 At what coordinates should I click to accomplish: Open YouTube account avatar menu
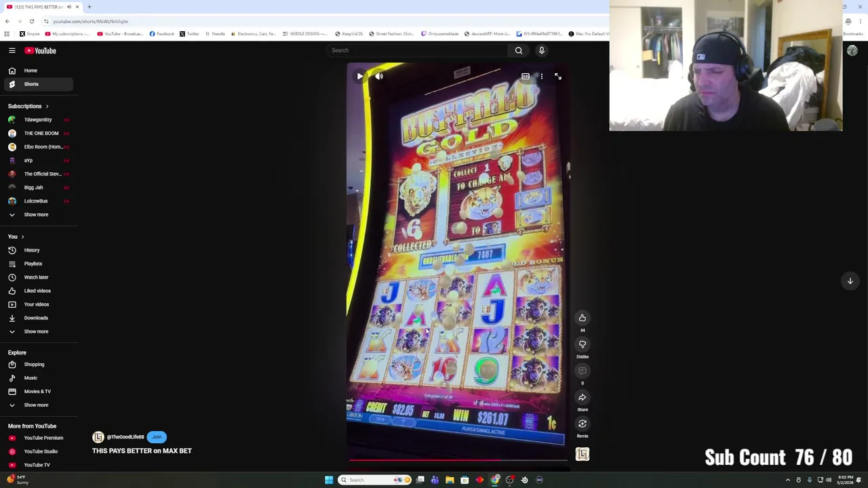pyautogui.click(x=852, y=50)
